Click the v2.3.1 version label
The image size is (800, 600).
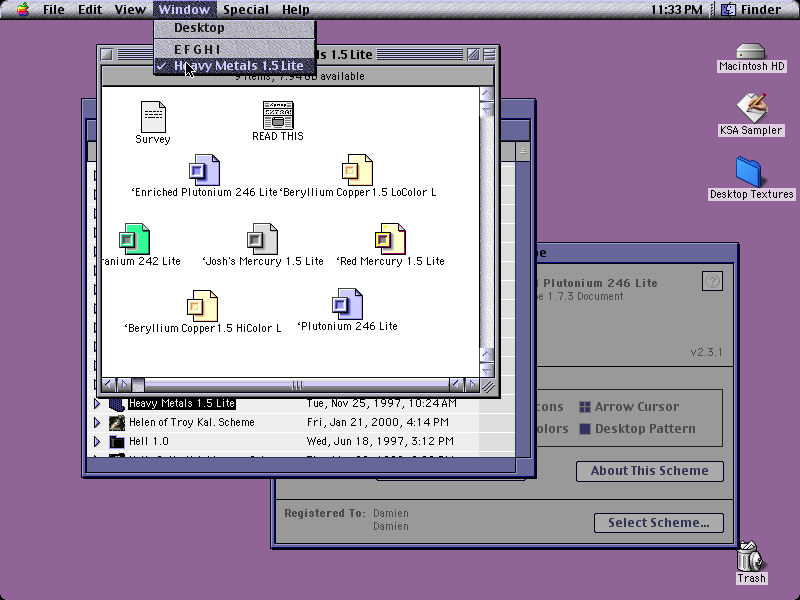tap(706, 353)
